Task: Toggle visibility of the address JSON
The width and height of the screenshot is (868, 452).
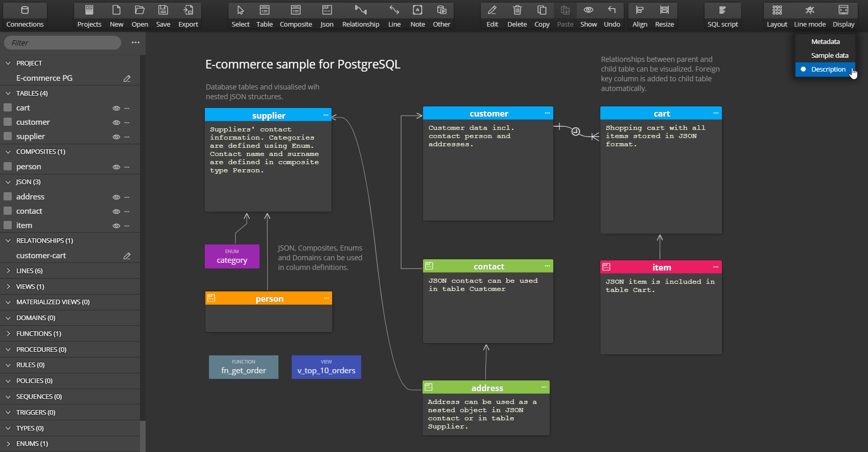Action: click(x=116, y=197)
